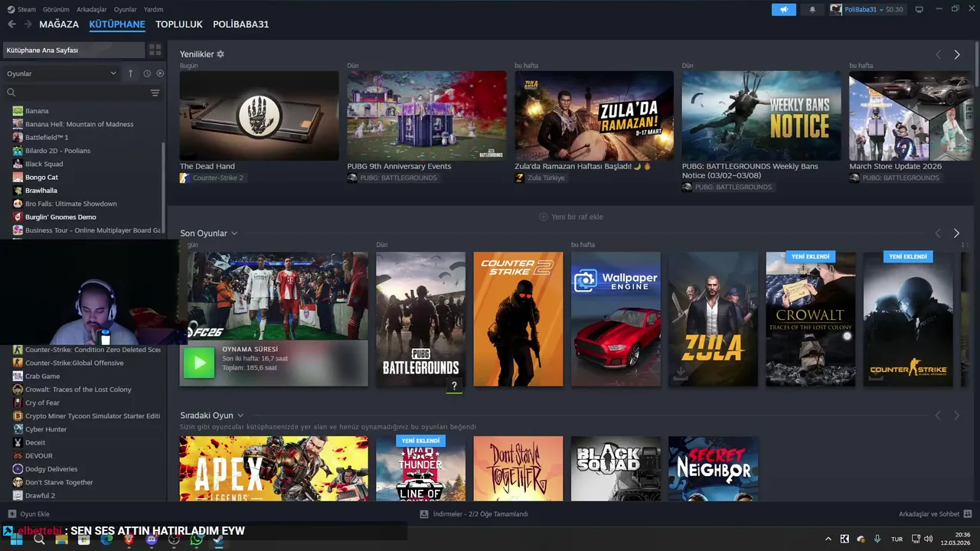
Task: Open Wallpaper Engine cover
Action: (x=616, y=319)
